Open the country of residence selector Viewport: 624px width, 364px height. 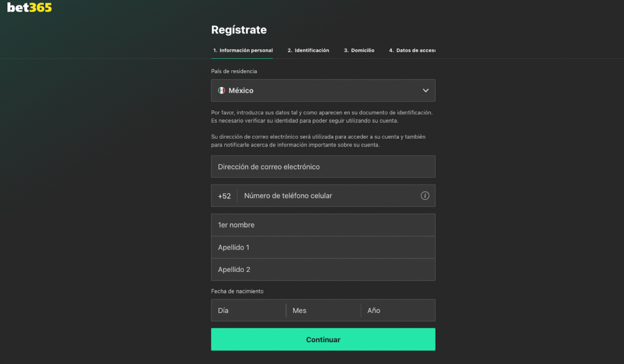(x=323, y=90)
